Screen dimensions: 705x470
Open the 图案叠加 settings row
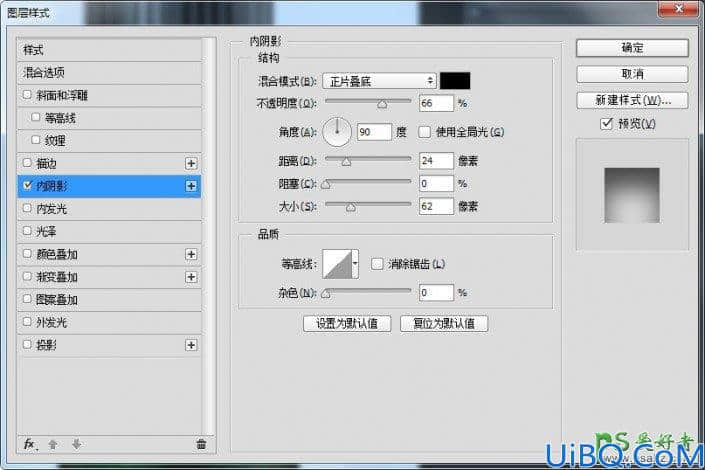pyautogui.click(x=109, y=300)
